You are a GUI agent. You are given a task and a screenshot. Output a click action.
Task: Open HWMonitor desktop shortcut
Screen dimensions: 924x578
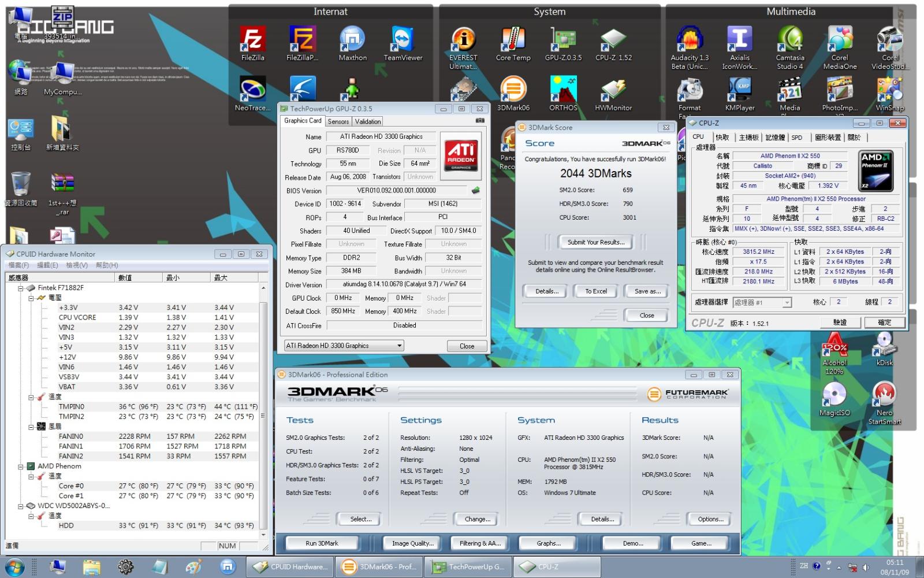[613, 94]
